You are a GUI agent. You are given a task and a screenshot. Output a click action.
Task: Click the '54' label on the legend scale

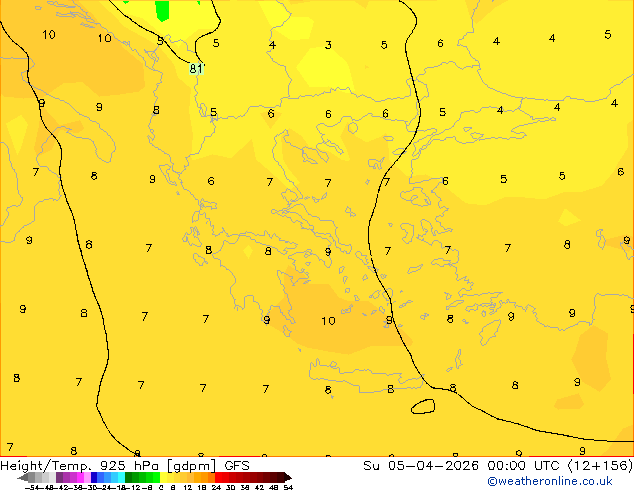(x=288, y=487)
